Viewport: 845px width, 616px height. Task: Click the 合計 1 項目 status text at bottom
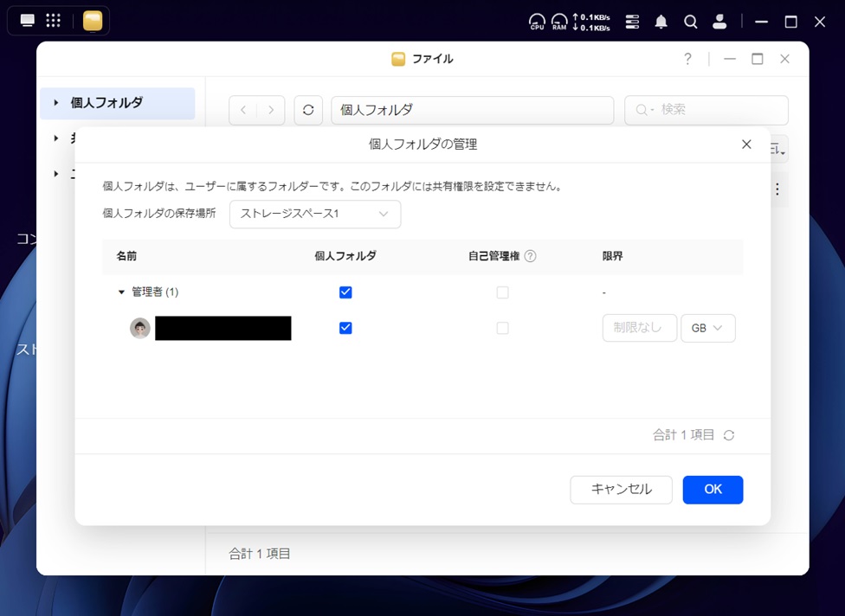(x=260, y=554)
